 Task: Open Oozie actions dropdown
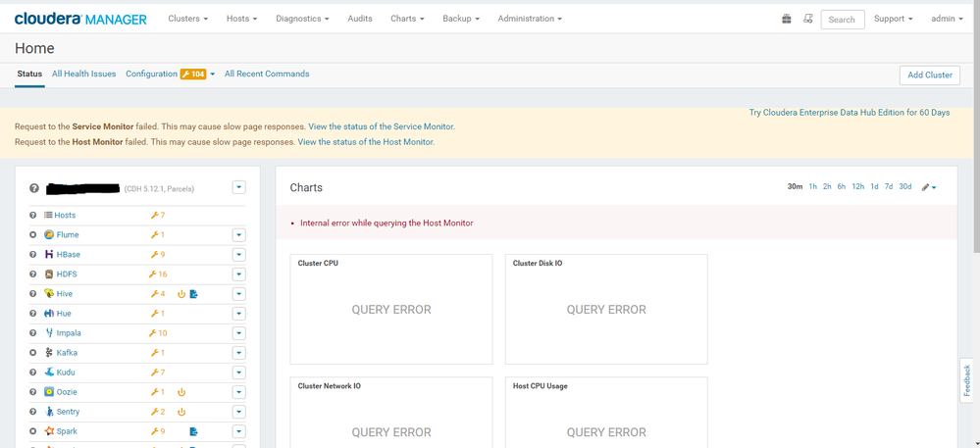coord(238,392)
